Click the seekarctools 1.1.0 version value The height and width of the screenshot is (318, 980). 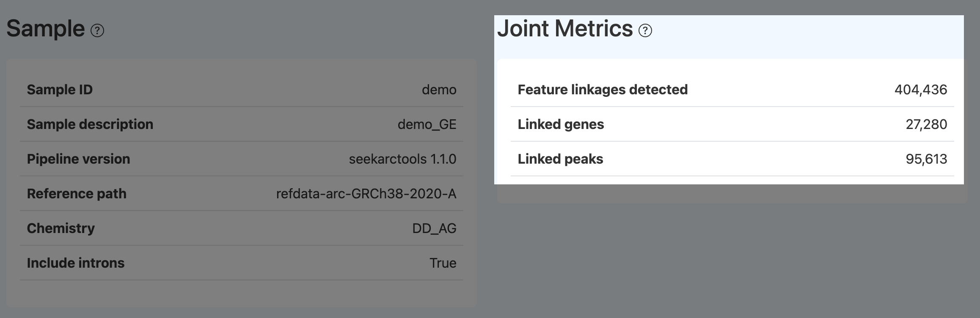click(x=402, y=159)
